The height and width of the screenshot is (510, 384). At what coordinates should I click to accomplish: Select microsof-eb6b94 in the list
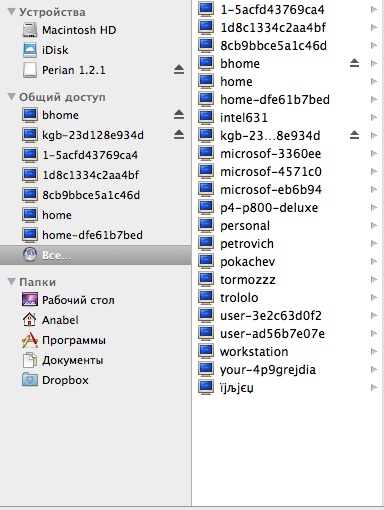[x=271, y=189]
